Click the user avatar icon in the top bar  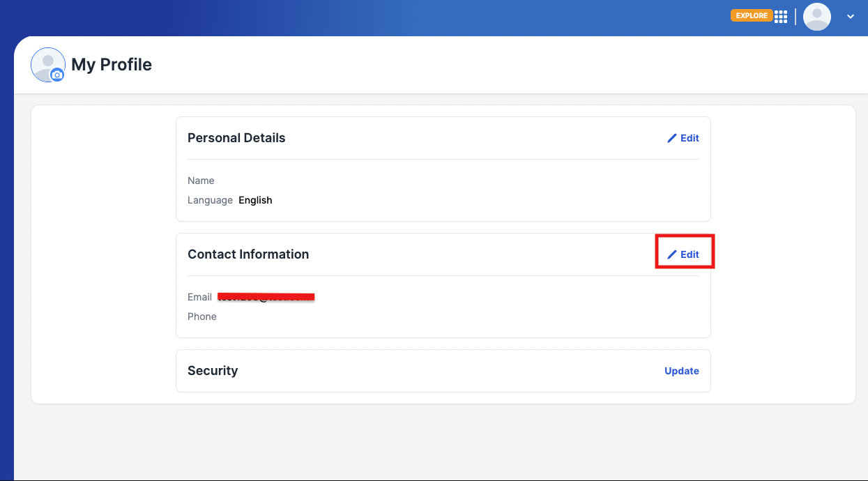tap(816, 17)
